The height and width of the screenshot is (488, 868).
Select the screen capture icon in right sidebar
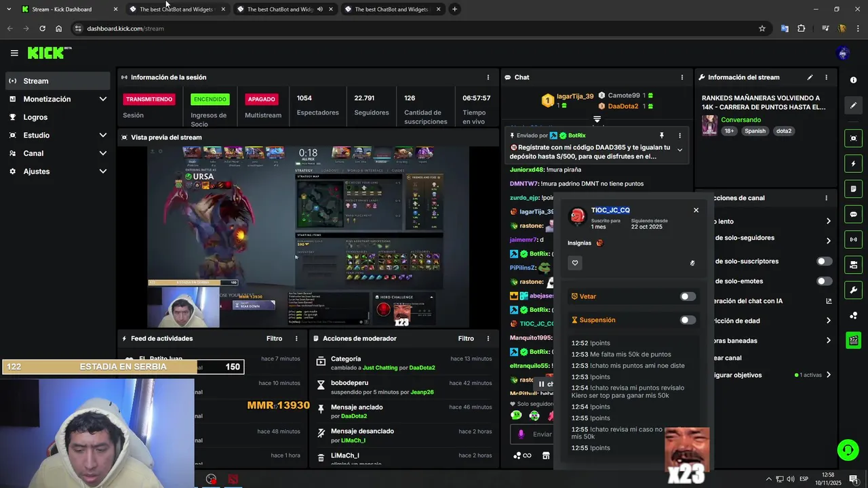tap(853, 138)
